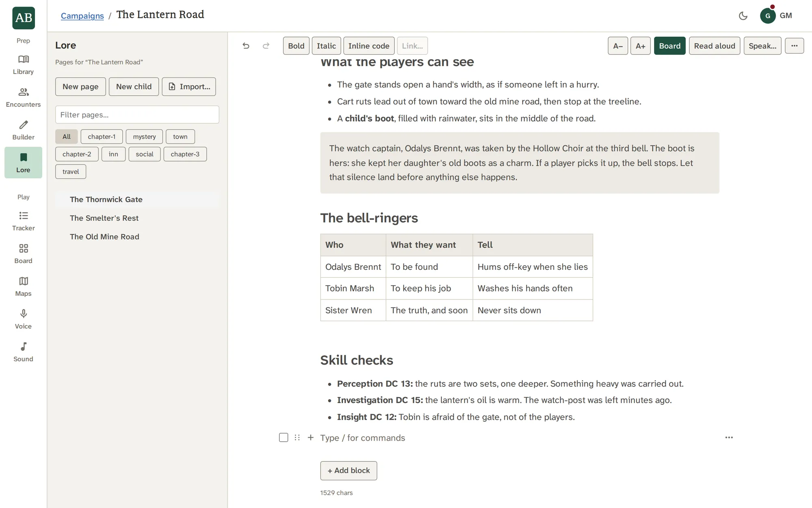812x508 pixels.
Task: Toggle Bold formatting
Action: (296, 46)
